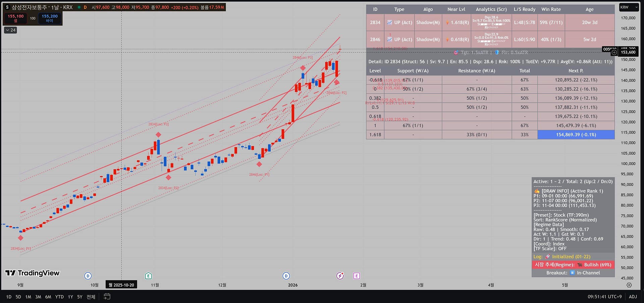Click the Breakout: In-Channel status row
Viewport: 644px width, 303px height.
[x=573, y=273]
